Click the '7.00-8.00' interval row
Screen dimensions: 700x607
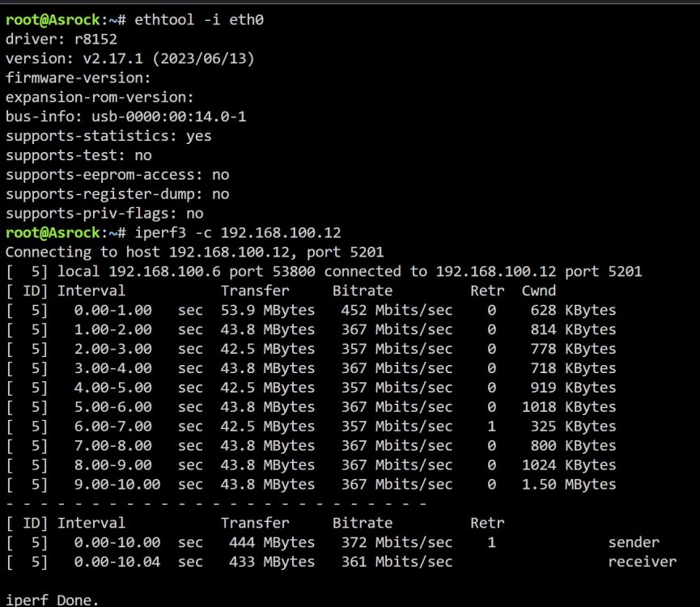click(312, 446)
